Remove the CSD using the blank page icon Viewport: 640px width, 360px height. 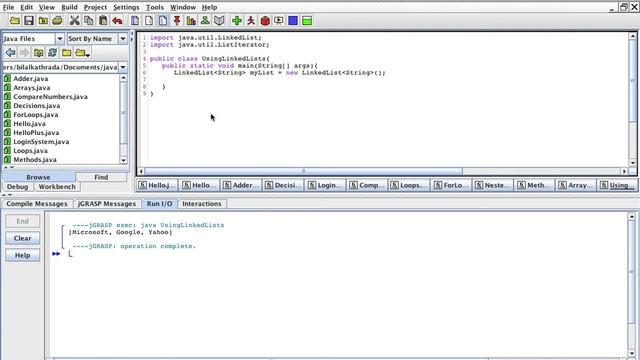[x=149, y=20]
